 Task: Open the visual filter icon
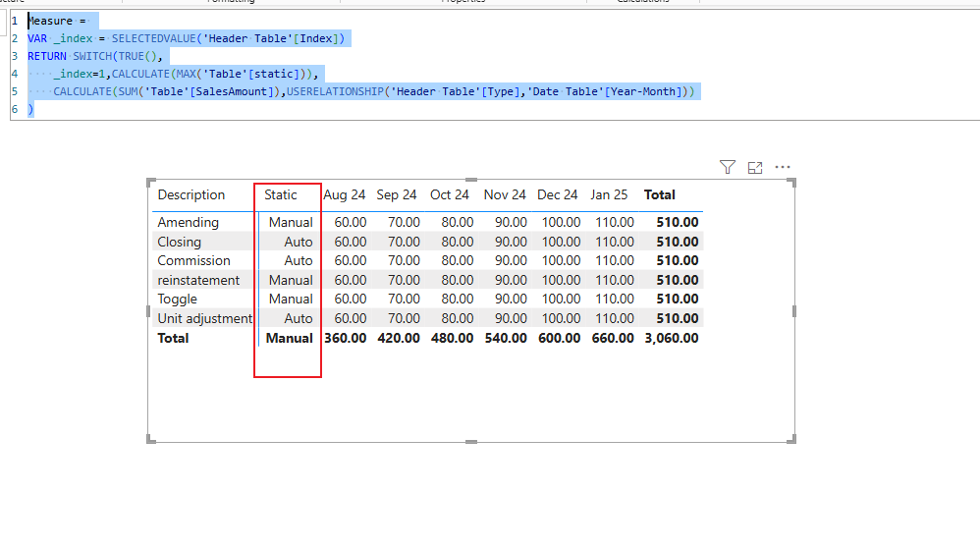click(x=727, y=167)
